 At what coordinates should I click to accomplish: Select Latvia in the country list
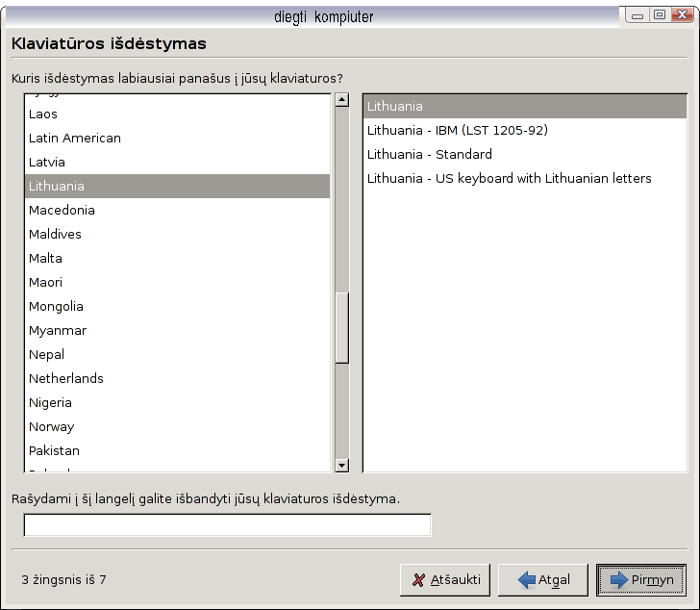(x=47, y=162)
